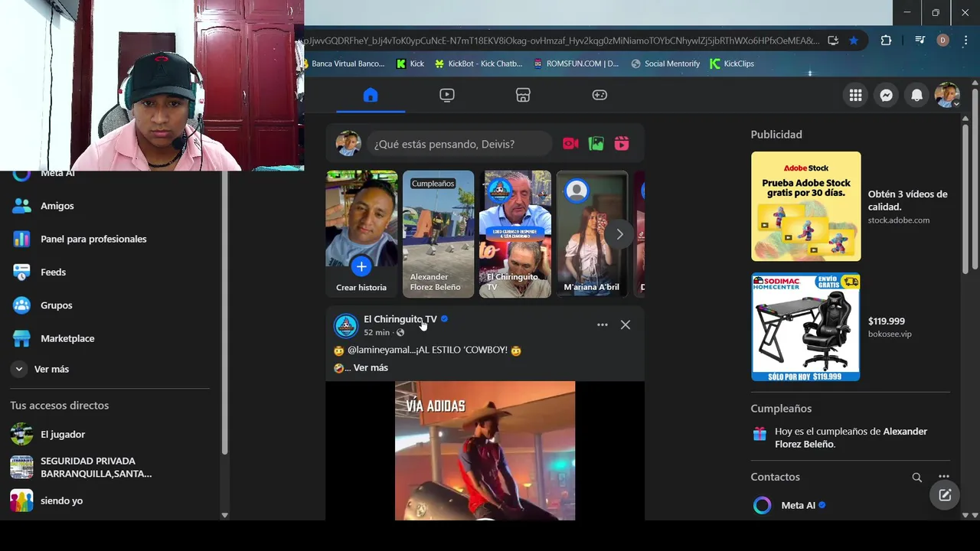Hide the El Chiringuito TV post
This screenshot has height=551, width=980.
[x=626, y=325]
